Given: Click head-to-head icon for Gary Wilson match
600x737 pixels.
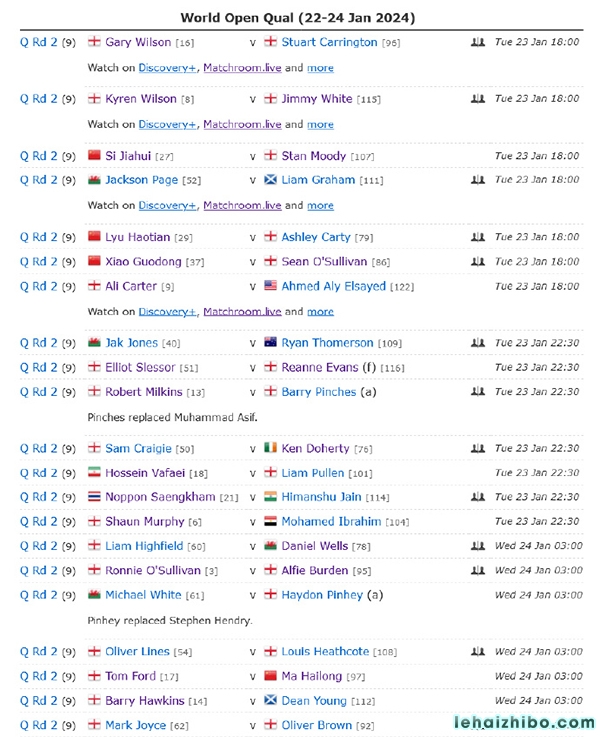Looking at the screenshot, I should [x=478, y=42].
